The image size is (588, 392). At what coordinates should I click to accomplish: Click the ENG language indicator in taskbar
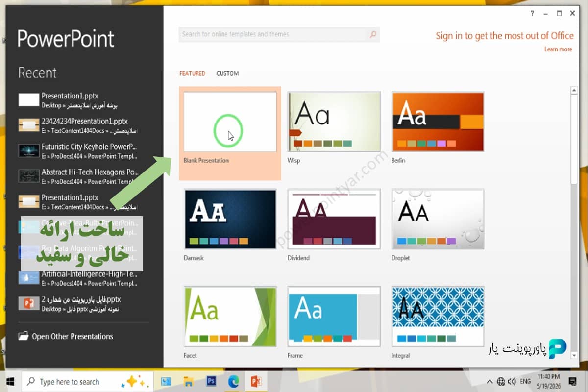tap(525, 381)
